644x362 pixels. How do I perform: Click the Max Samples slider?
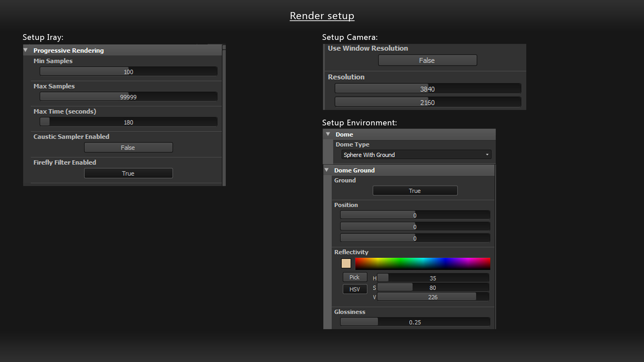[128, 97]
